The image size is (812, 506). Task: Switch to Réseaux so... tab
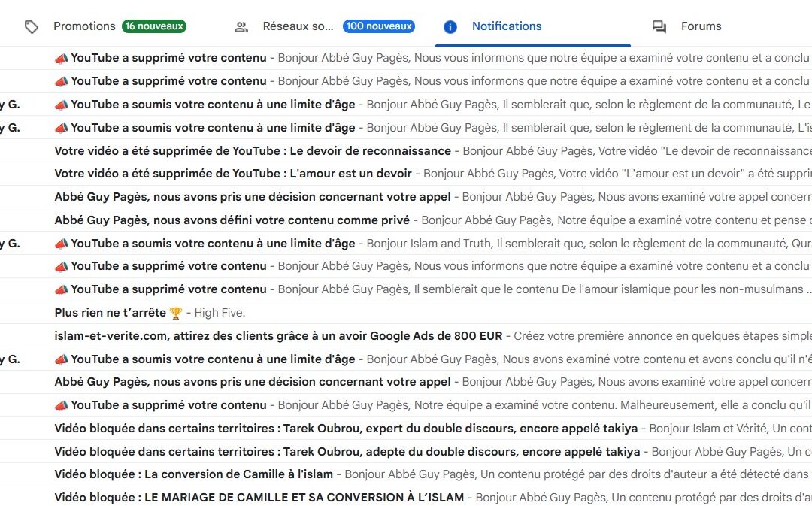tap(298, 26)
